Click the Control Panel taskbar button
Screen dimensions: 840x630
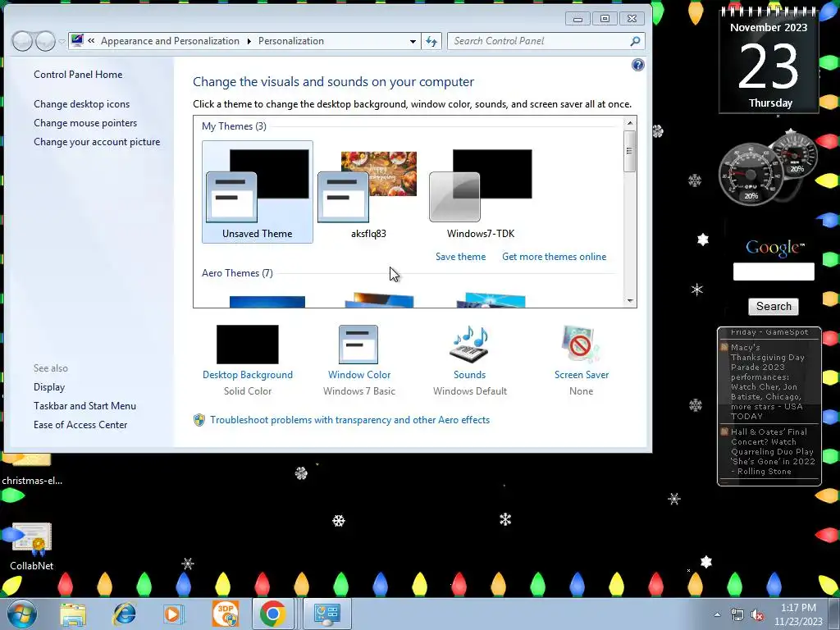pyautogui.click(x=327, y=614)
